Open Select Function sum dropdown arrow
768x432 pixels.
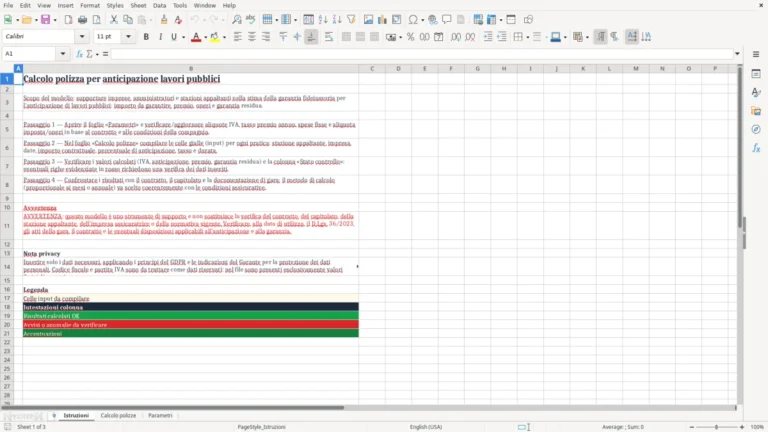[x=97, y=54]
